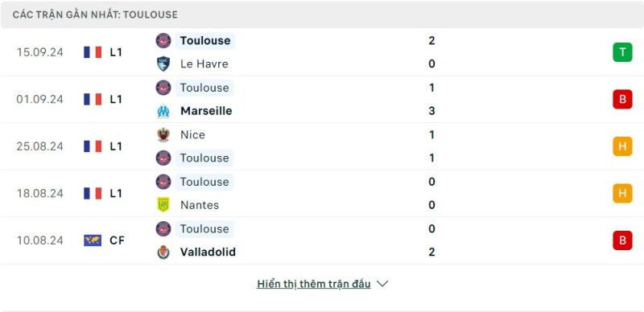Click Toulouse crest in 15.09.24 match
Image resolution: width=644 pixels, height=312 pixels.
[163, 41]
